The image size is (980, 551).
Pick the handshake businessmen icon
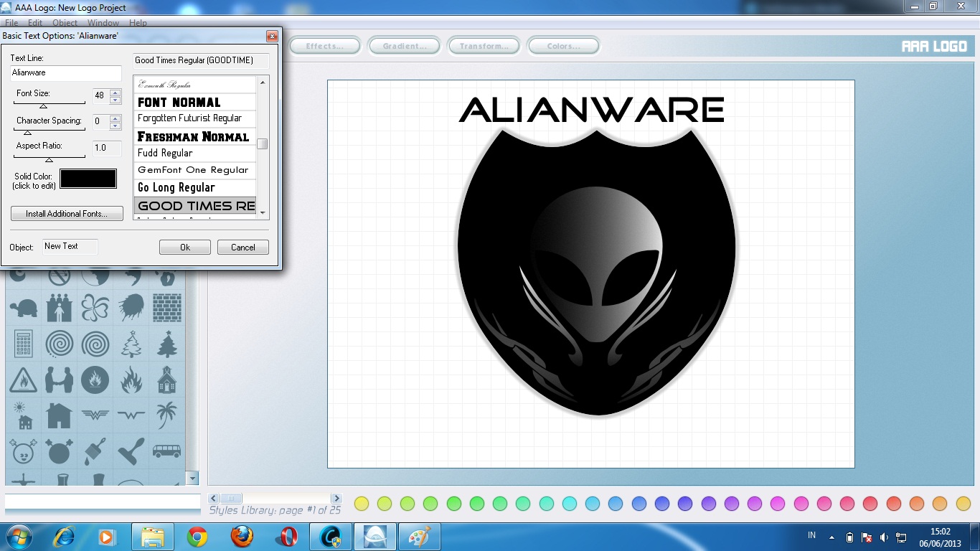coord(59,380)
